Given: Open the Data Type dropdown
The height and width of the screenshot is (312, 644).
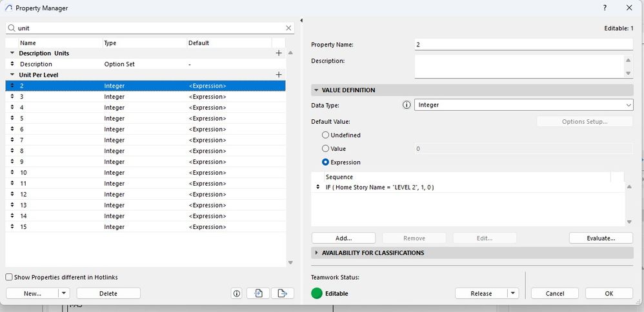Looking at the screenshot, I should coord(524,105).
